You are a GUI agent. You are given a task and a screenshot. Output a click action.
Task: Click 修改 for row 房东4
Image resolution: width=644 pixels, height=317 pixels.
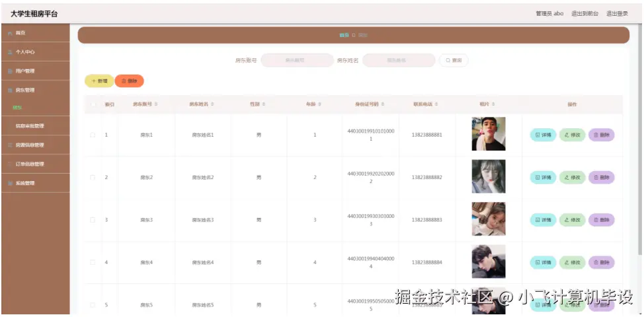[x=572, y=262]
